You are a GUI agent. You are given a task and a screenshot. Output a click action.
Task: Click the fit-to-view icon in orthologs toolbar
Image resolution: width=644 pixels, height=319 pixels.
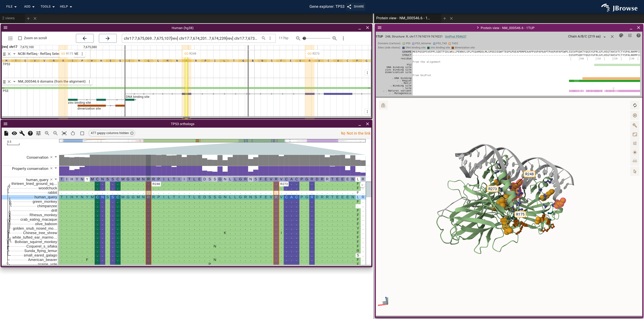pyautogui.click(x=64, y=133)
